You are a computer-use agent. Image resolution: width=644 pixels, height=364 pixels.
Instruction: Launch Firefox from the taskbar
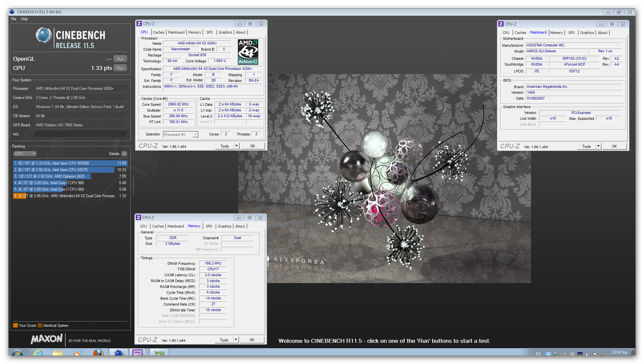tap(98, 353)
